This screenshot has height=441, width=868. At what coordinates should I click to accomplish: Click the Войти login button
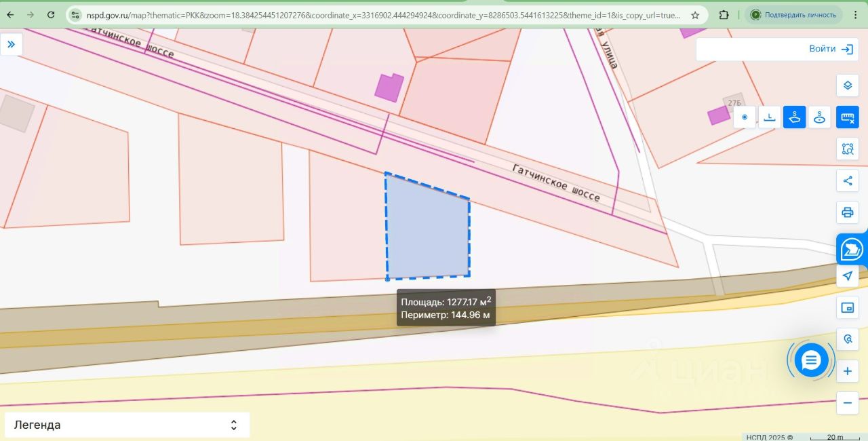click(x=830, y=49)
